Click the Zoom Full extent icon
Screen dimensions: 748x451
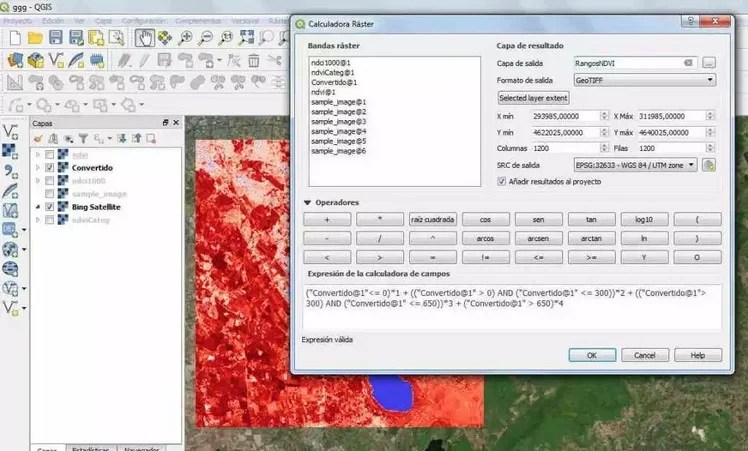[x=247, y=38]
